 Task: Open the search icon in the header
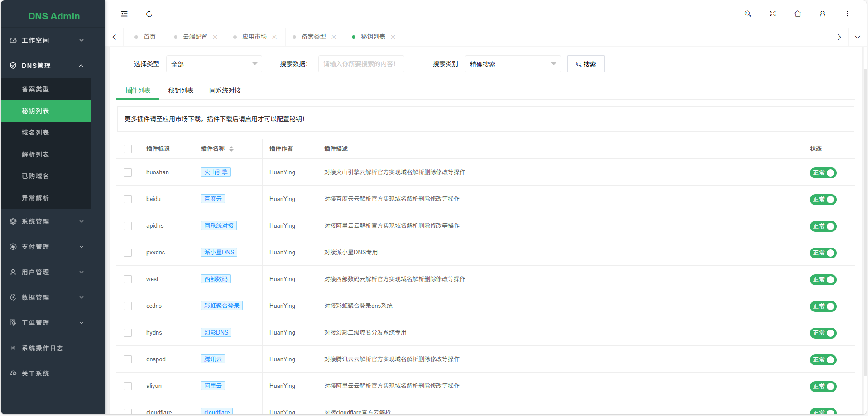point(748,14)
